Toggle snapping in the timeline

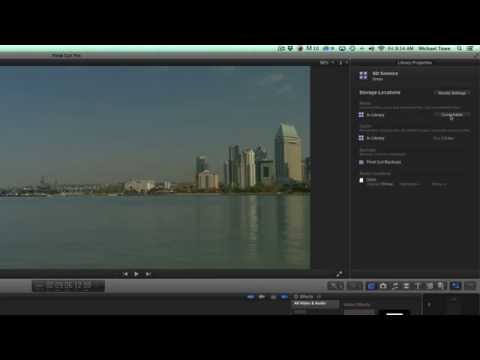284,297
